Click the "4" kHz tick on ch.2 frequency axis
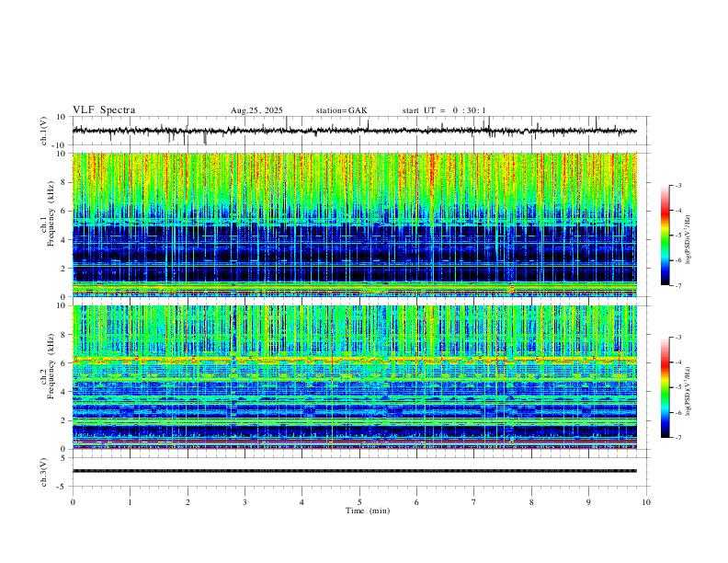Screen dimensions: 728x563 64,392
